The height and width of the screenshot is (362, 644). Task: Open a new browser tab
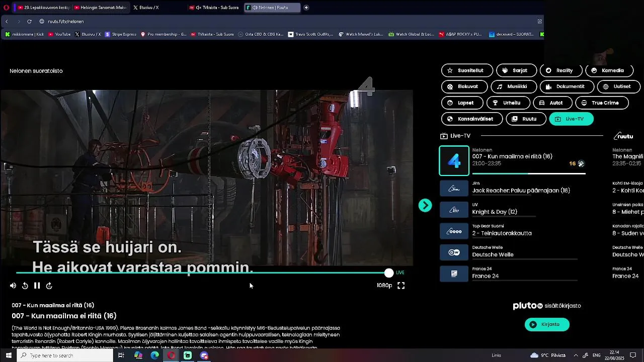click(x=306, y=8)
